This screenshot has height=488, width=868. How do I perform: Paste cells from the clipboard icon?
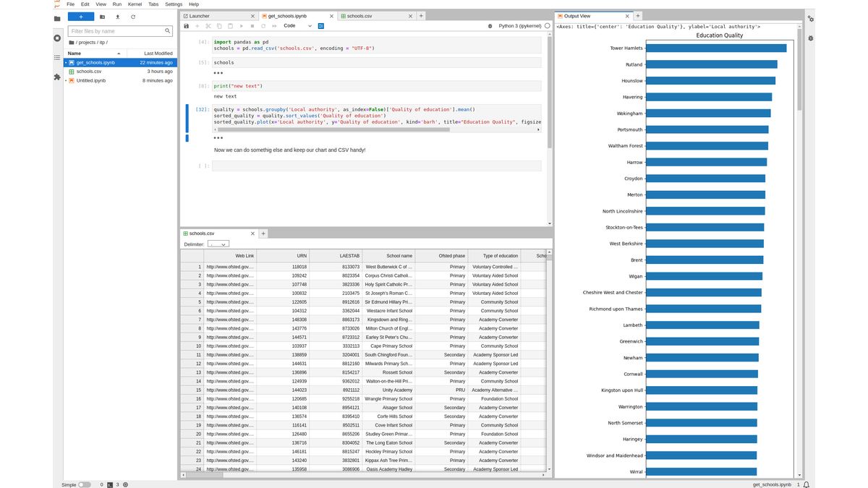230,25
